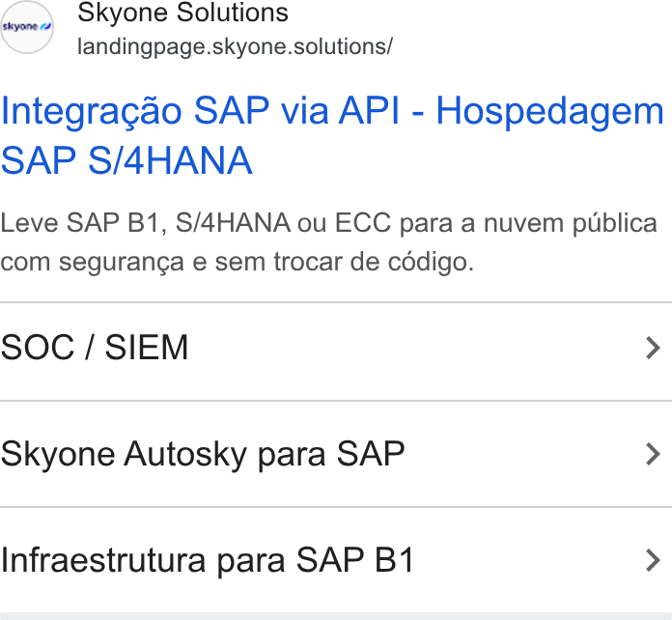Open Skyone Autosky para SAP sitelink

tap(336, 454)
